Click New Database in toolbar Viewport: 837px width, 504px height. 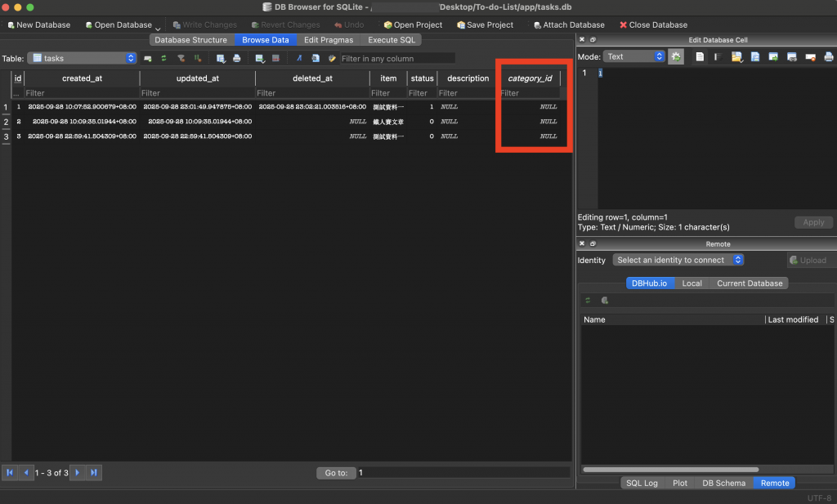point(39,25)
